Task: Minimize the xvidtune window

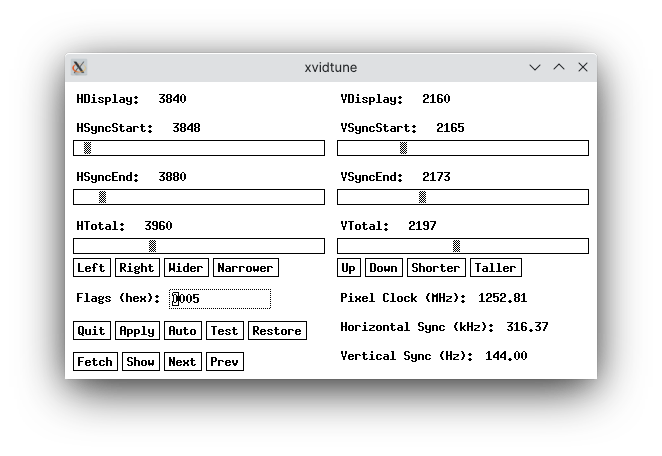Action: [x=535, y=67]
